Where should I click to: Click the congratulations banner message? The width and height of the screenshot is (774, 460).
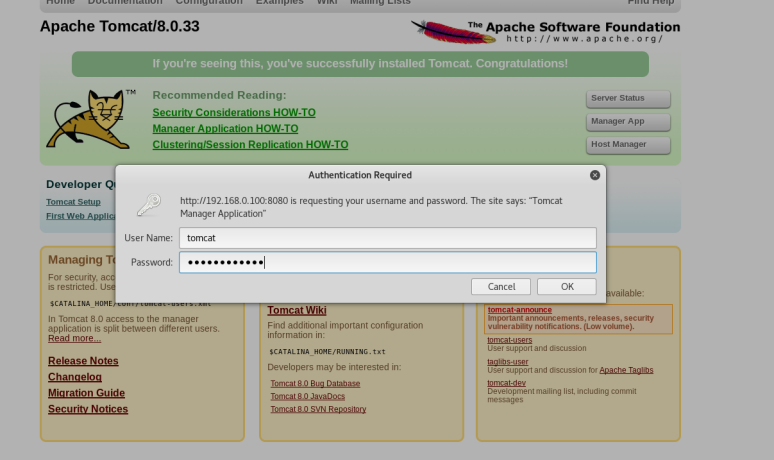pyautogui.click(x=360, y=64)
